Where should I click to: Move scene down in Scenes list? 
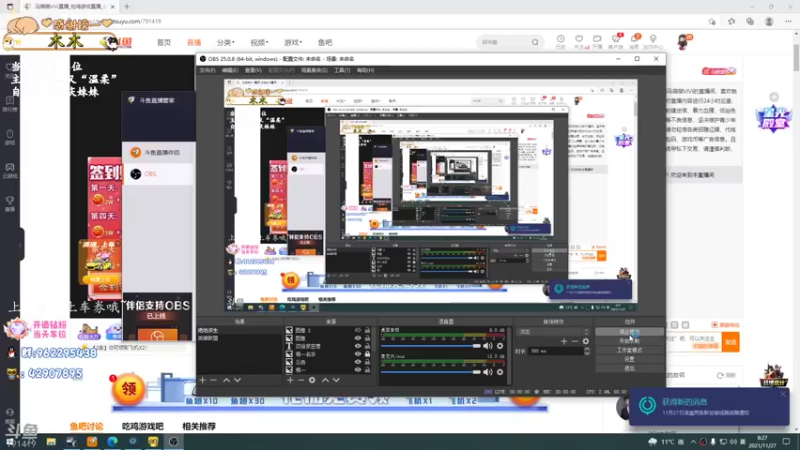click(237, 380)
